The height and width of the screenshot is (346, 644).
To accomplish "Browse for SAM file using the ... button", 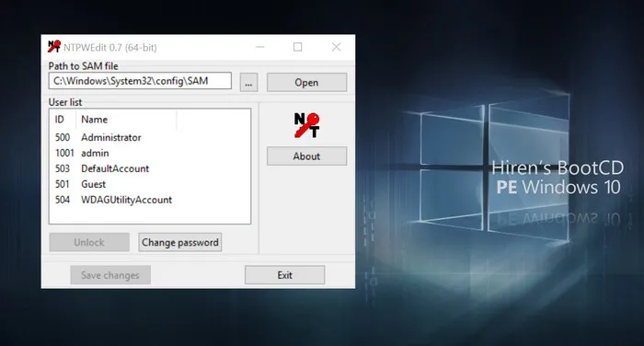I will [249, 83].
